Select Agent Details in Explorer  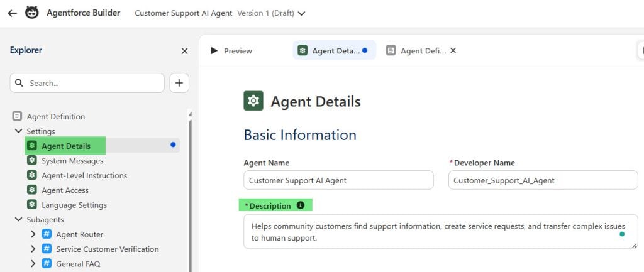(x=65, y=146)
